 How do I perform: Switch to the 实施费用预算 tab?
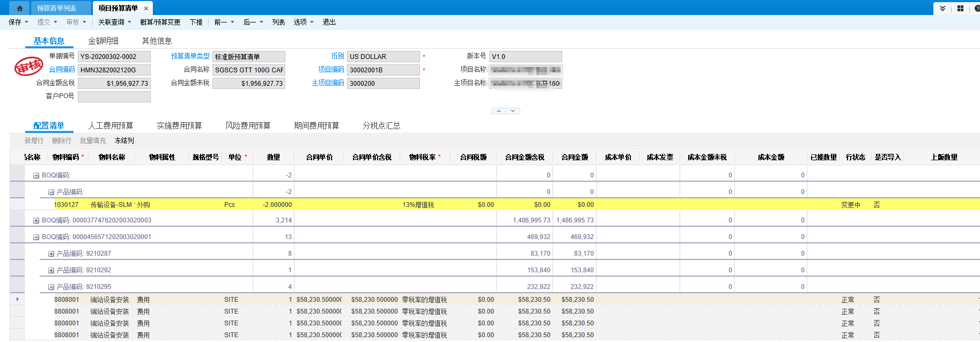[179, 125]
